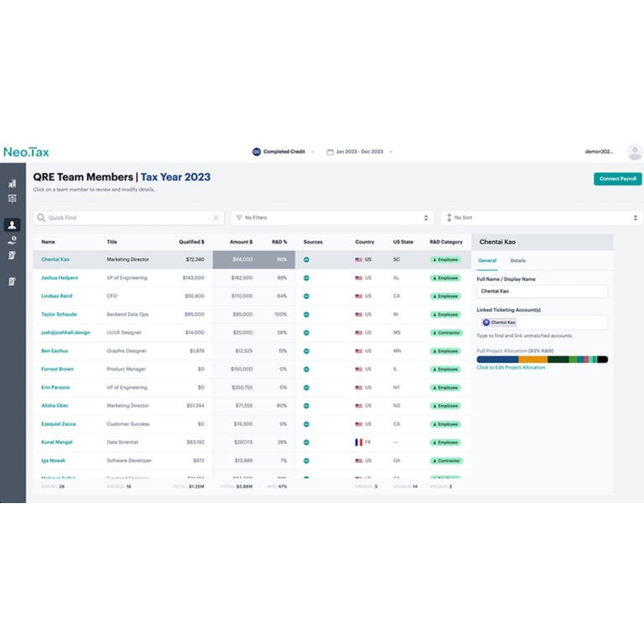
Task: Click the R&D Category column header
Action: (446, 241)
